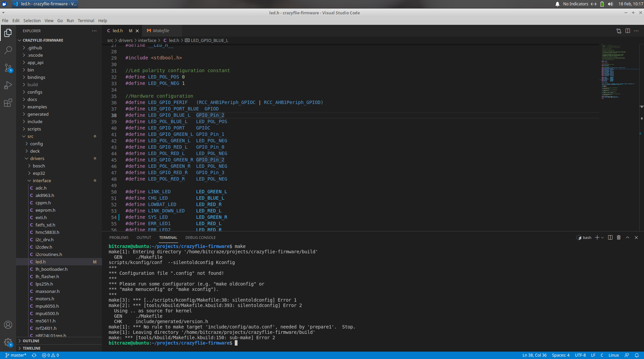The width and height of the screenshot is (644, 359).
Task: Click the drivers breadcrumb segment
Action: coord(125,40)
